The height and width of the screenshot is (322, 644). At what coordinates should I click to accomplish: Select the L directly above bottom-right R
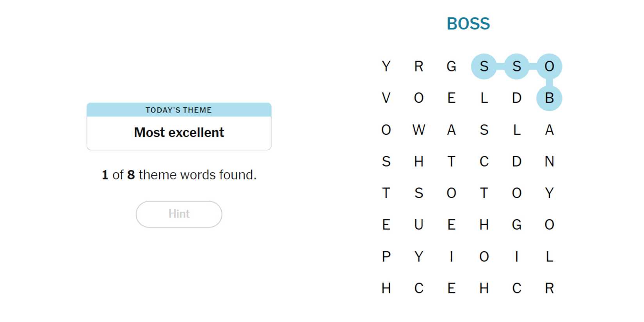pos(549,256)
